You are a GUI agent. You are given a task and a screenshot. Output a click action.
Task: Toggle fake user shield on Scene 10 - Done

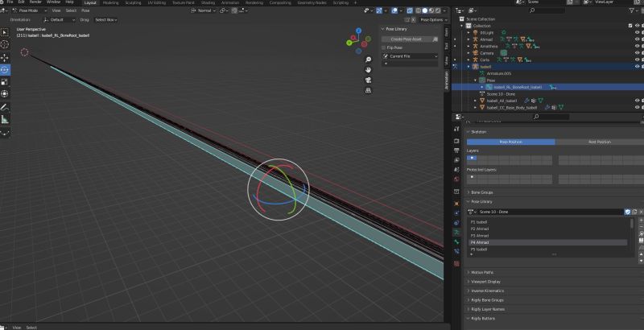[x=628, y=212]
